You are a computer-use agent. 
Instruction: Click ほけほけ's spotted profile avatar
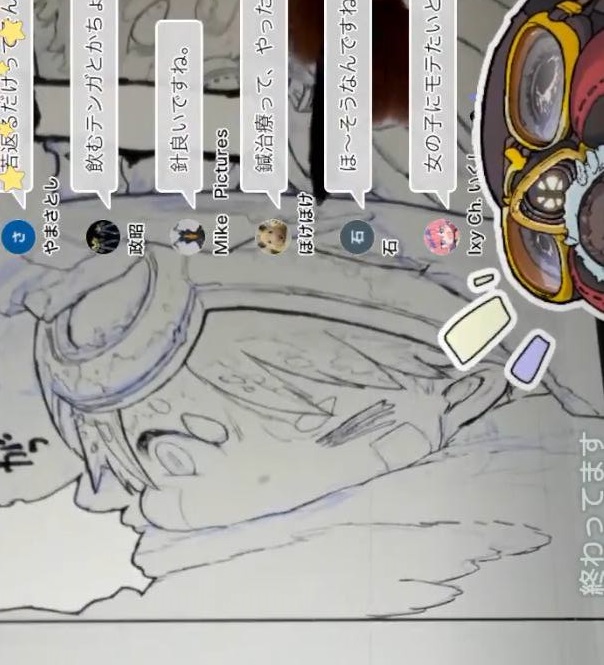point(273,237)
